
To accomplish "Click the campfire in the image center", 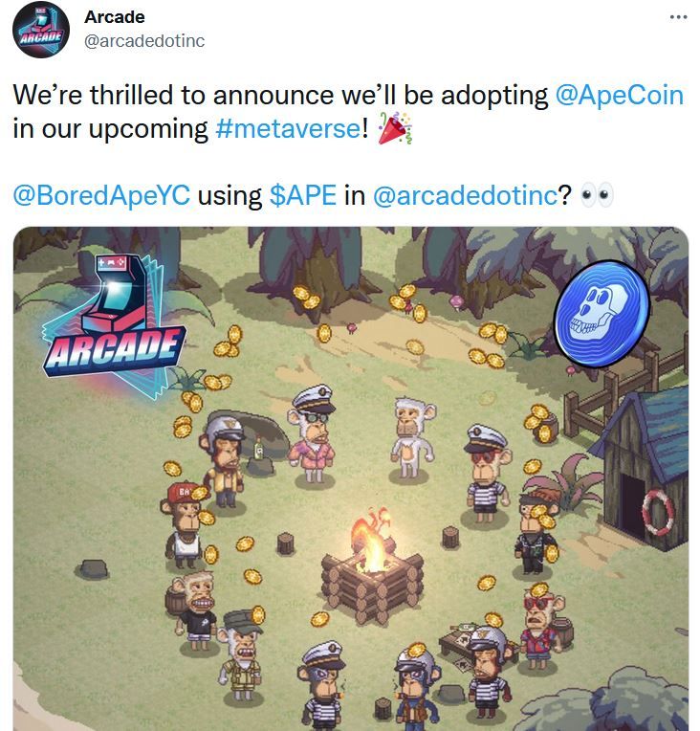I will point(372,565).
